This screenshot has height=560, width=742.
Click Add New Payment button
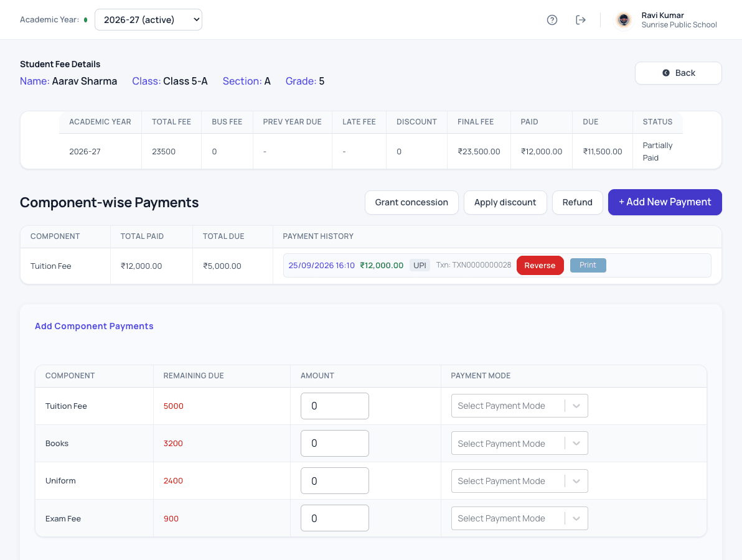(665, 202)
